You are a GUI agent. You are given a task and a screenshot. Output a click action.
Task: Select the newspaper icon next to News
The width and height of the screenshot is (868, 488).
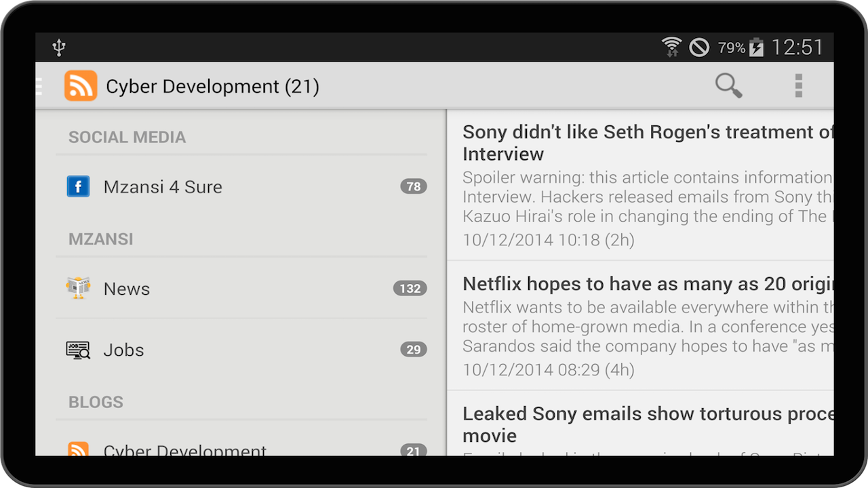pyautogui.click(x=78, y=288)
